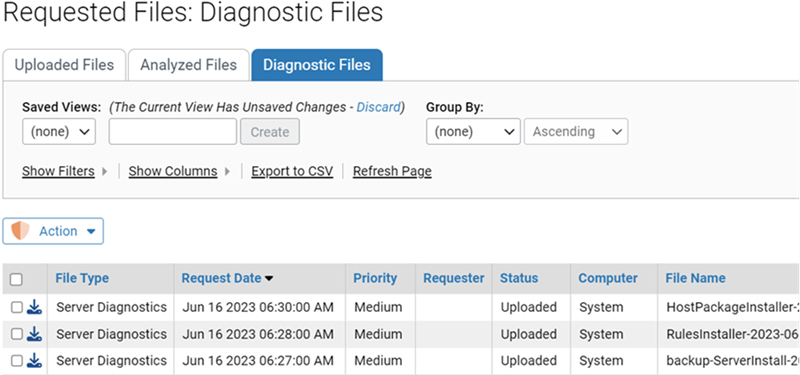
Task: Sort by File Type column header
Action: (82, 278)
